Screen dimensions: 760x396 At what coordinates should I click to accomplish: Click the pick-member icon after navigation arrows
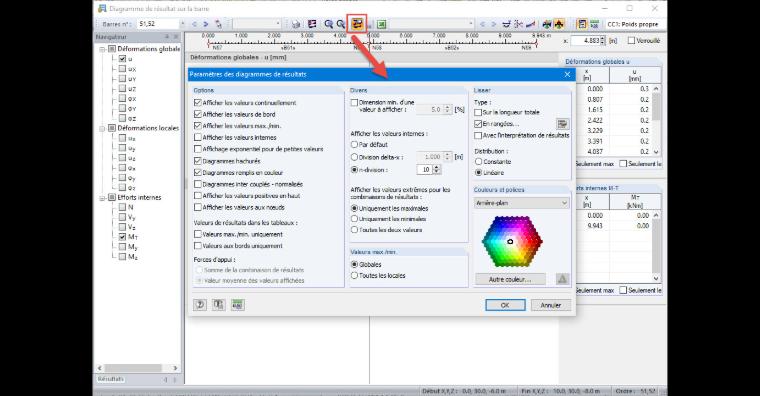tap(218, 24)
